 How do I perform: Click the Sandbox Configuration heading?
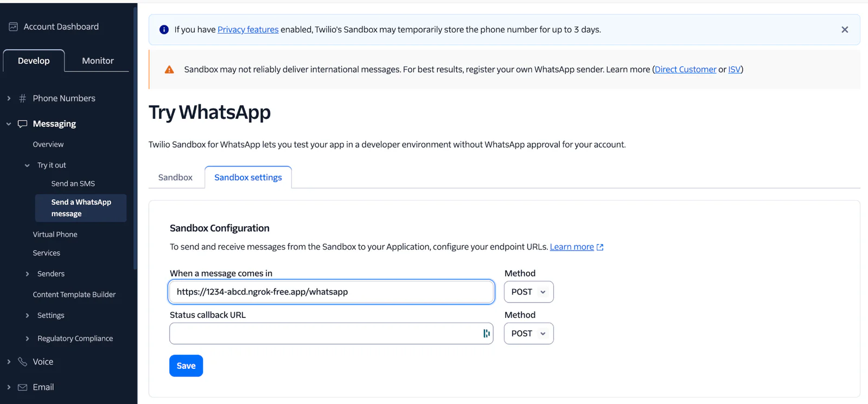click(x=219, y=228)
